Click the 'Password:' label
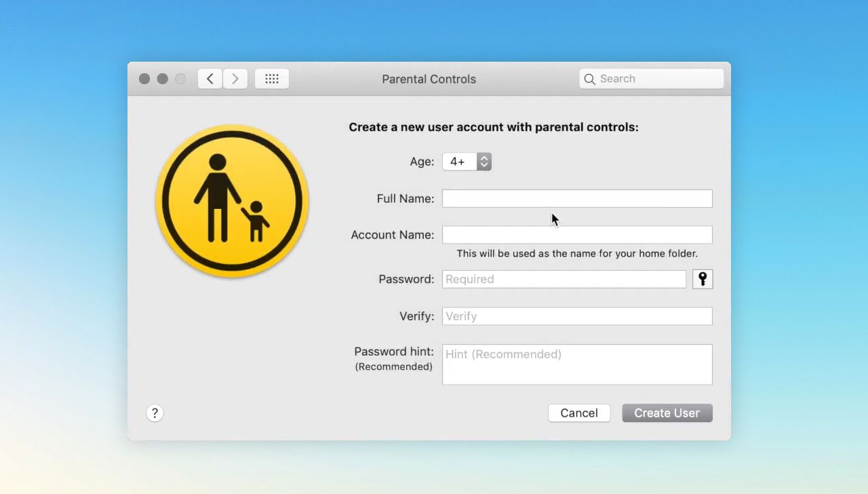The image size is (868, 494). point(407,279)
